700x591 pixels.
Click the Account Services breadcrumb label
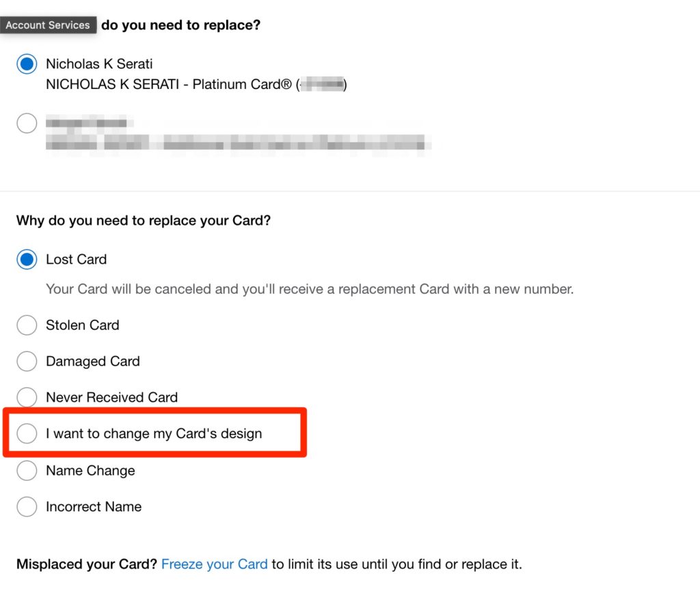[x=48, y=25]
